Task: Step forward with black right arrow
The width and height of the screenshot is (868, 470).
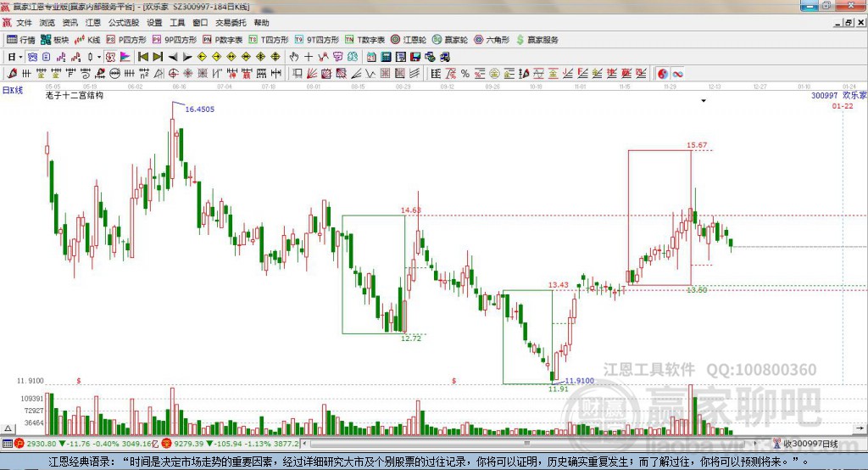Action: [187, 57]
